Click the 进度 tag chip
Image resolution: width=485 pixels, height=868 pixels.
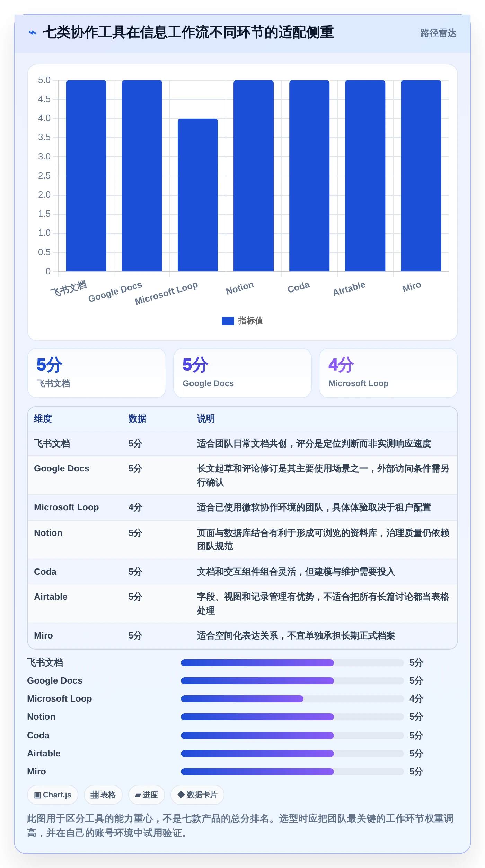click(147, 795)
